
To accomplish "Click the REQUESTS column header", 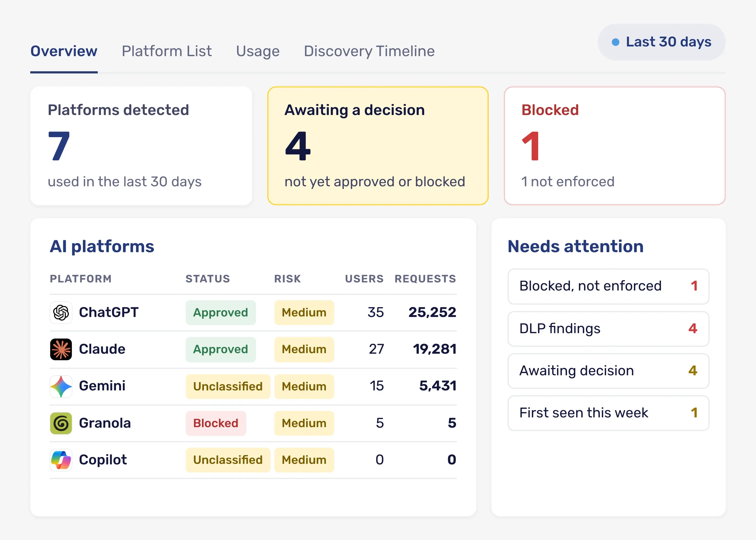I will point(425,279).
